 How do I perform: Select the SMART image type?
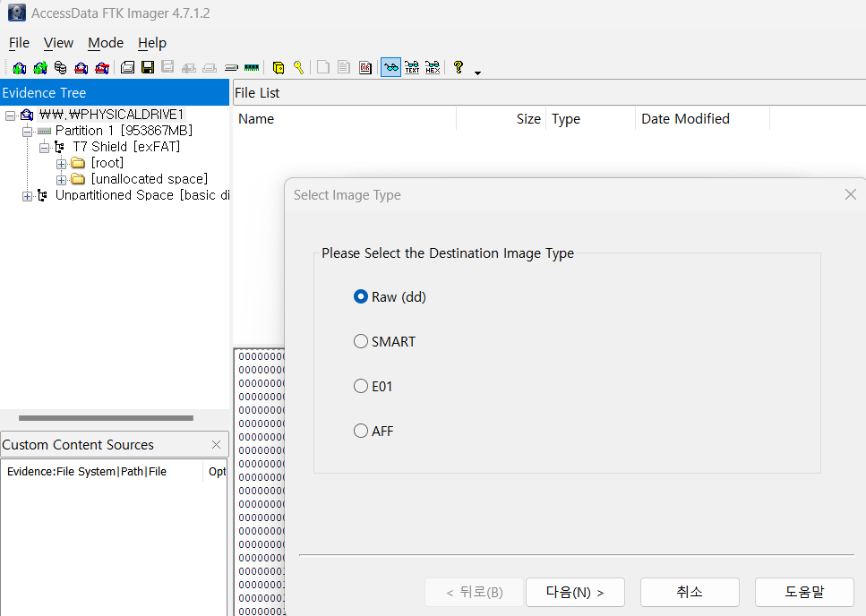point(384,342)
